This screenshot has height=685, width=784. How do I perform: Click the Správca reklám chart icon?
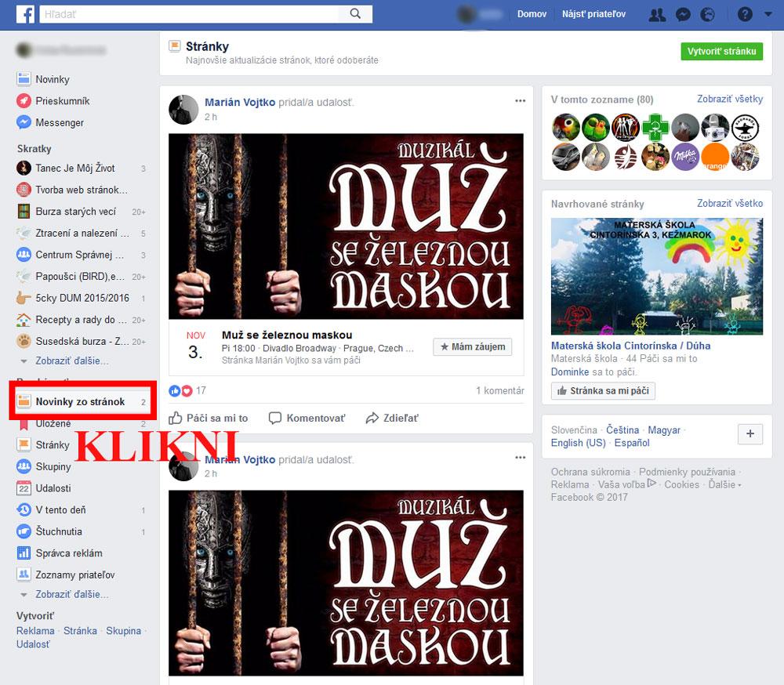24,553
